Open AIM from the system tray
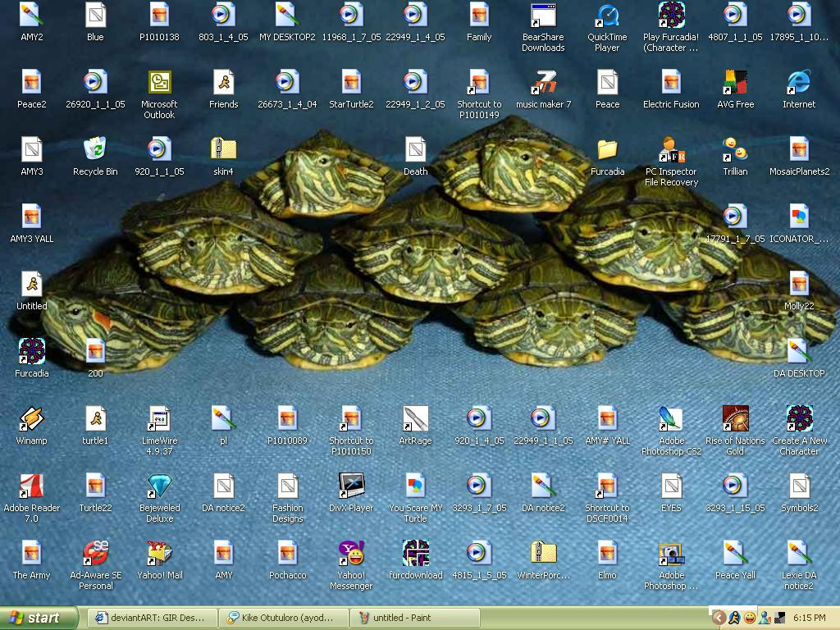 (734, 618)
